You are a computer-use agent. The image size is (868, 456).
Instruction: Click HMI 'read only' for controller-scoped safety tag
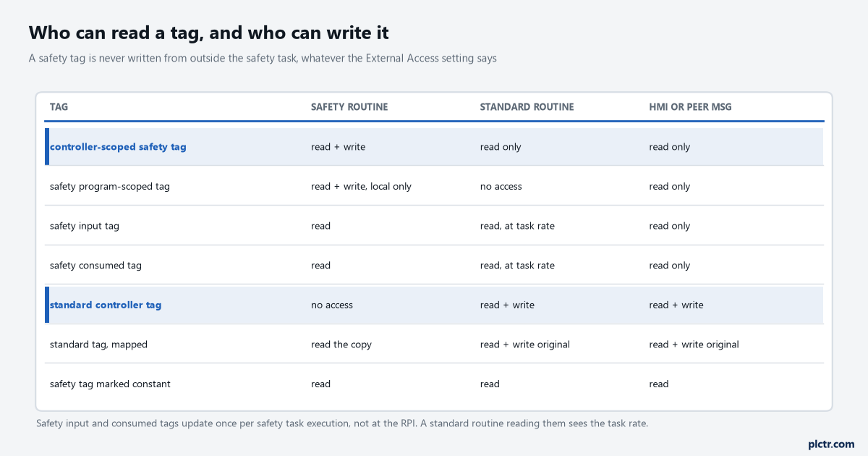coord(670,147)
